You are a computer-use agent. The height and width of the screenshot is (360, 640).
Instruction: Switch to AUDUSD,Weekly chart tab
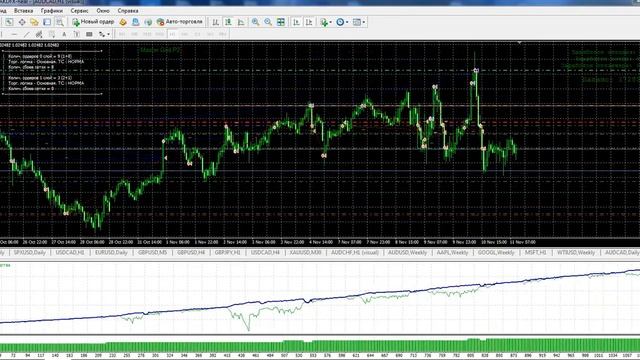coord(407,253)
